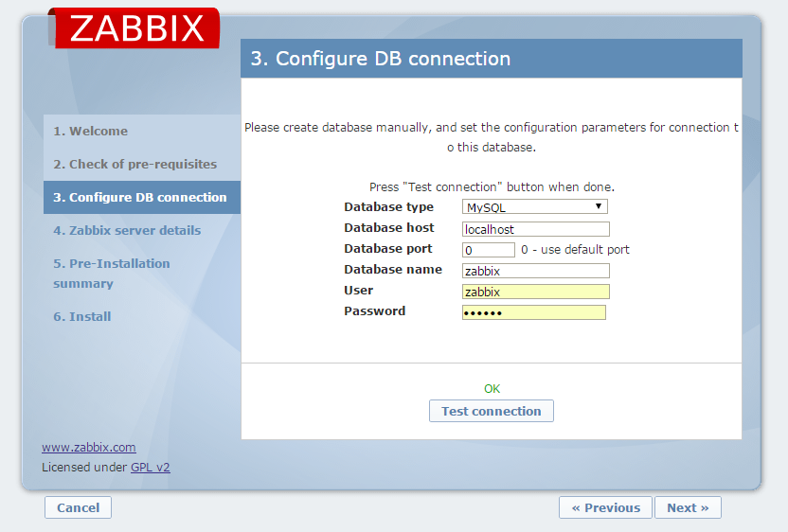Select the Database port input
Viewport: 788px width, 532px height.
(x=489, y=250)
